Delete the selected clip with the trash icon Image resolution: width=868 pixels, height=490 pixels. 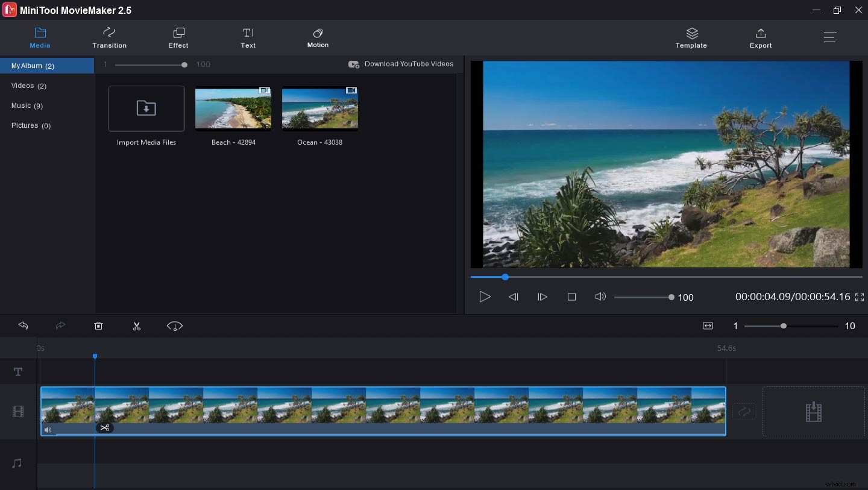click(x=99, y=326)
